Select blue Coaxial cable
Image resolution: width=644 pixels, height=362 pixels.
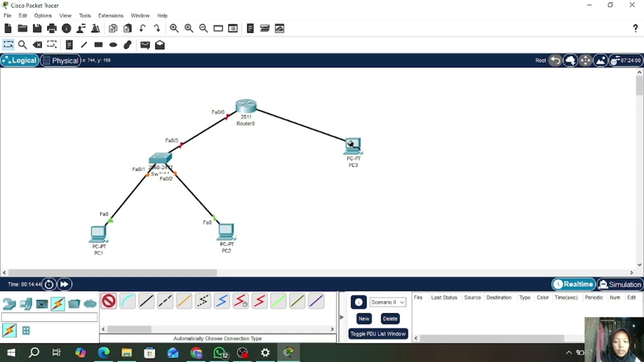tap(221, 302)
